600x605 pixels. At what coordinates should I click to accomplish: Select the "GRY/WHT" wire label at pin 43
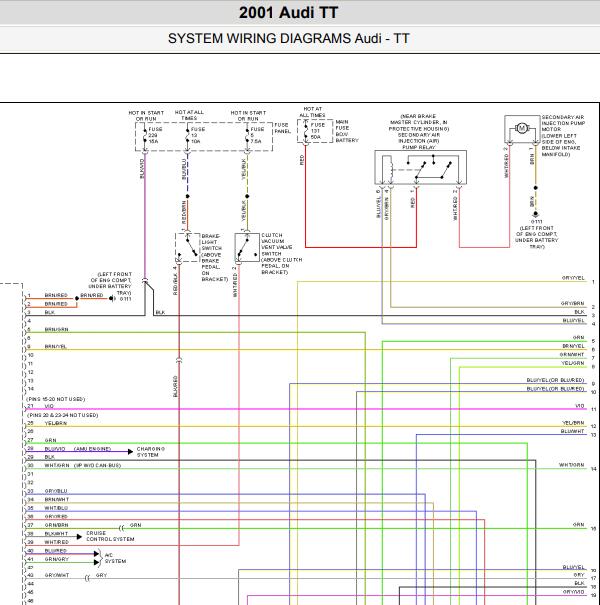tap(57, 575)
